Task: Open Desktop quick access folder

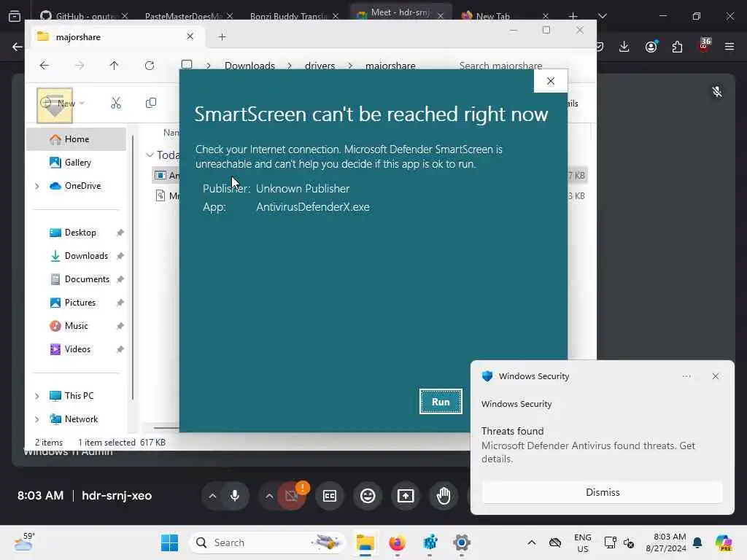Action: (80, 233)
